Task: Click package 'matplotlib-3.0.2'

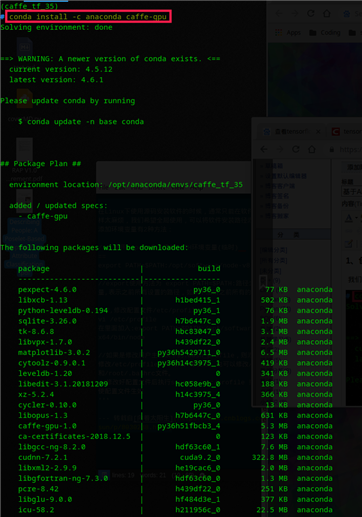Action: tap(54, 353)
